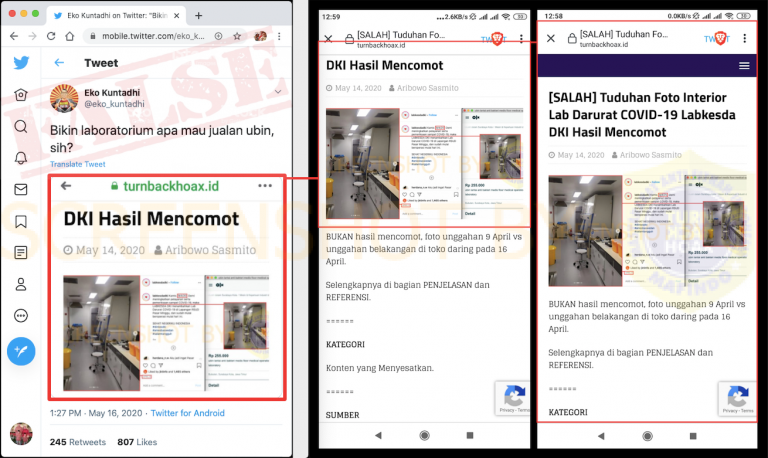The image size is (768, 458).
Task: Open Twitter Lists icon
Action: (x=21, y=253)
